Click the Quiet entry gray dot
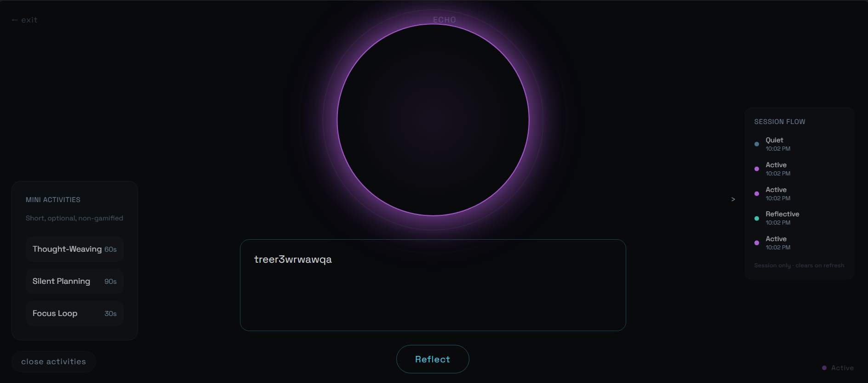868x383 pixels. (757, 144)
